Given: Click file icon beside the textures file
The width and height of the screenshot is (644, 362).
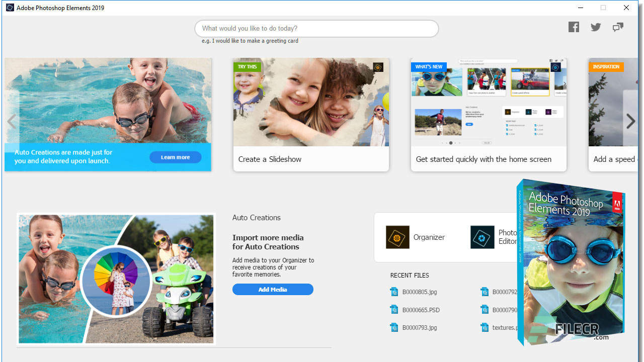Looking at the screenshot, I should tap(485, 328).
